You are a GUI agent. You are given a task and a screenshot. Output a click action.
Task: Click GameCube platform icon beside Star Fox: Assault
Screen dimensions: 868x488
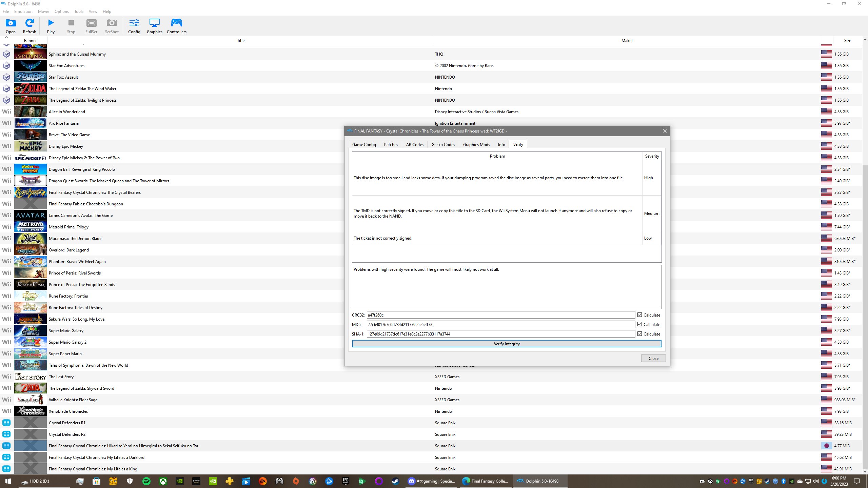pos(6,77)
